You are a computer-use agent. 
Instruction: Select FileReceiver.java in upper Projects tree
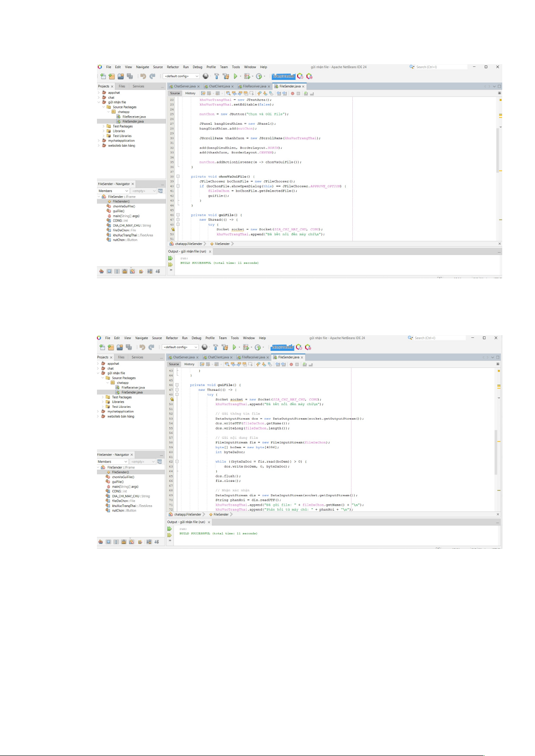click(x=134, y=117)
